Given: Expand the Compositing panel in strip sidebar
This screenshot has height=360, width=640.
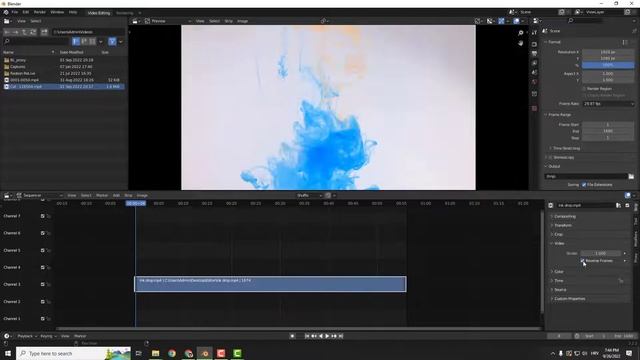Looking at the screenshot, I should click(564, 216).
